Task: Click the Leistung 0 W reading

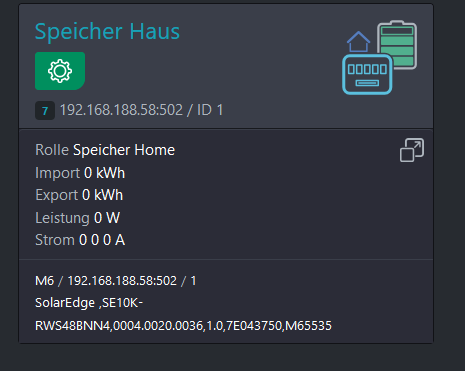Action: pos(77,218)
